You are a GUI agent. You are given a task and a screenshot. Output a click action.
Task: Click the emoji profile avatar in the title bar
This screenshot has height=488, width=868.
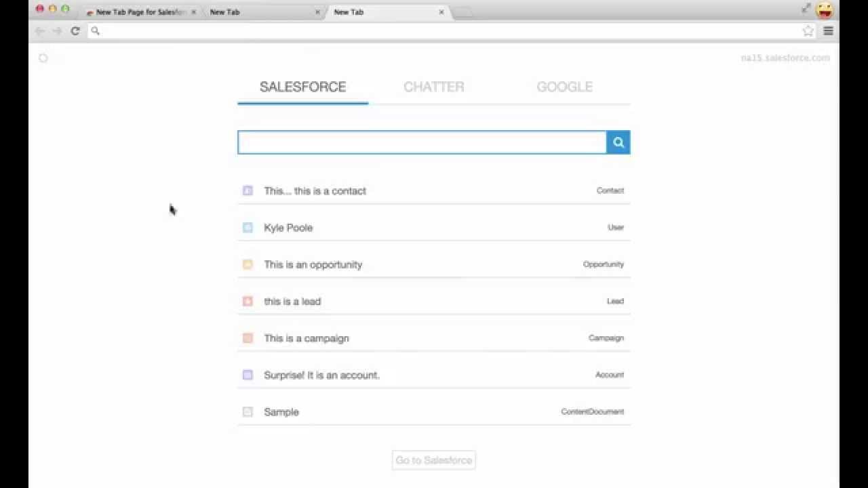coord(825,10)
